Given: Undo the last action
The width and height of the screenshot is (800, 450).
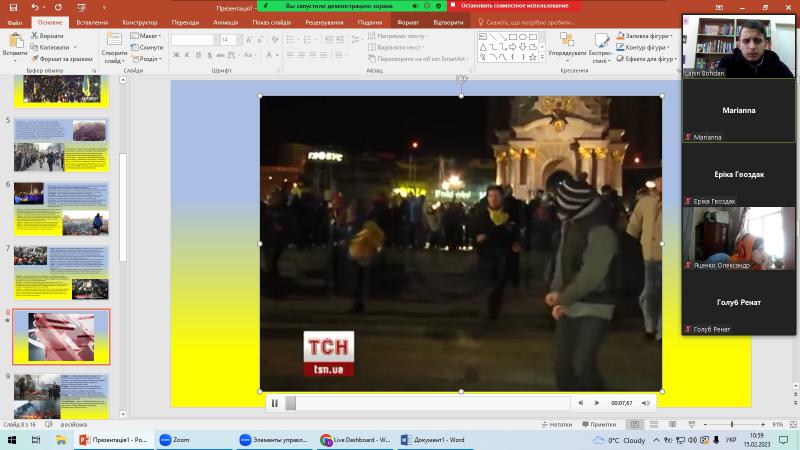Looking at the screenshot, I should 34,7.
